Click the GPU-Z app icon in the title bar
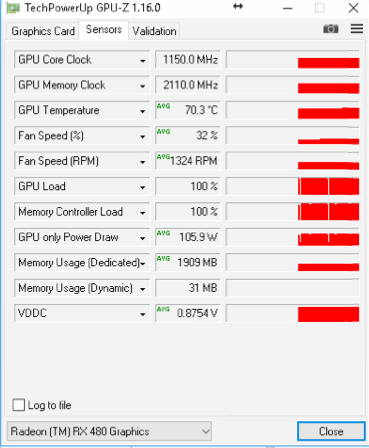Screen dimensions: 369x448 coord(13,8)
